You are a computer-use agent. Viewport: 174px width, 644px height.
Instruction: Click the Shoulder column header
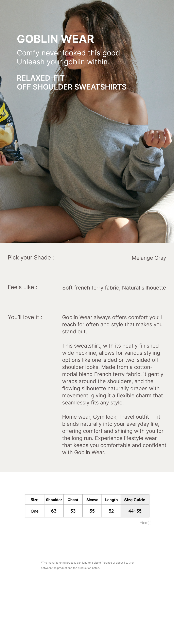[54, 500]
